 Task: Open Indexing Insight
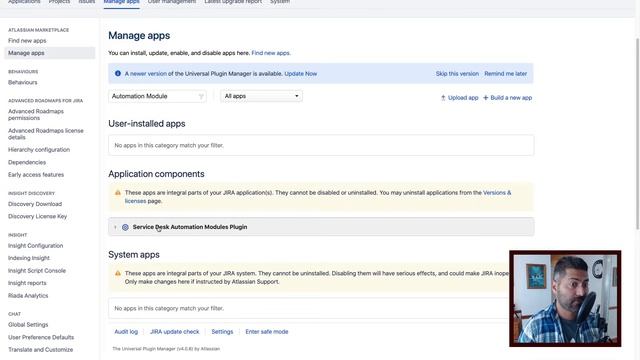click(x=29, y=258)
